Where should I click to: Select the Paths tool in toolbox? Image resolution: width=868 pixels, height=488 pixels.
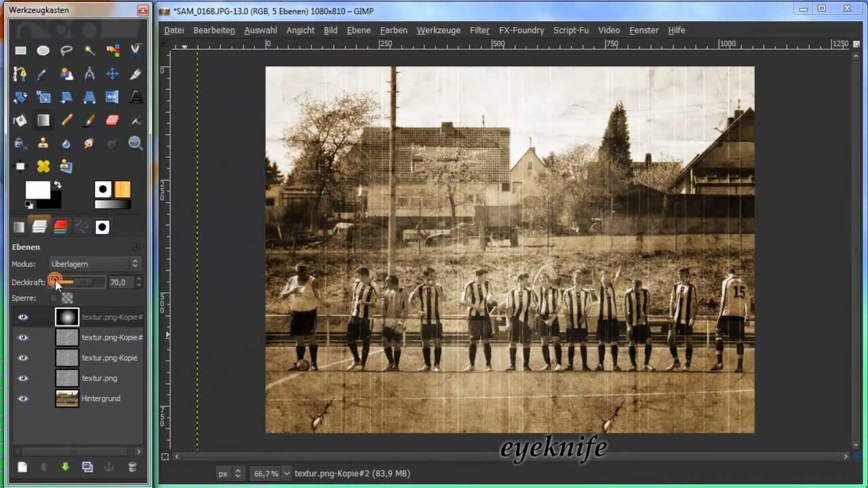tap(20, 74)
